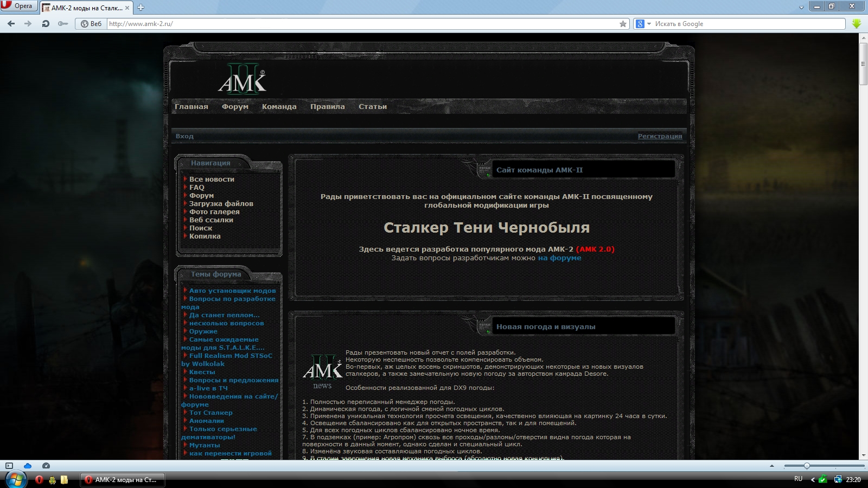
Task: Open forum topic Аномалии
Action: 206,421
